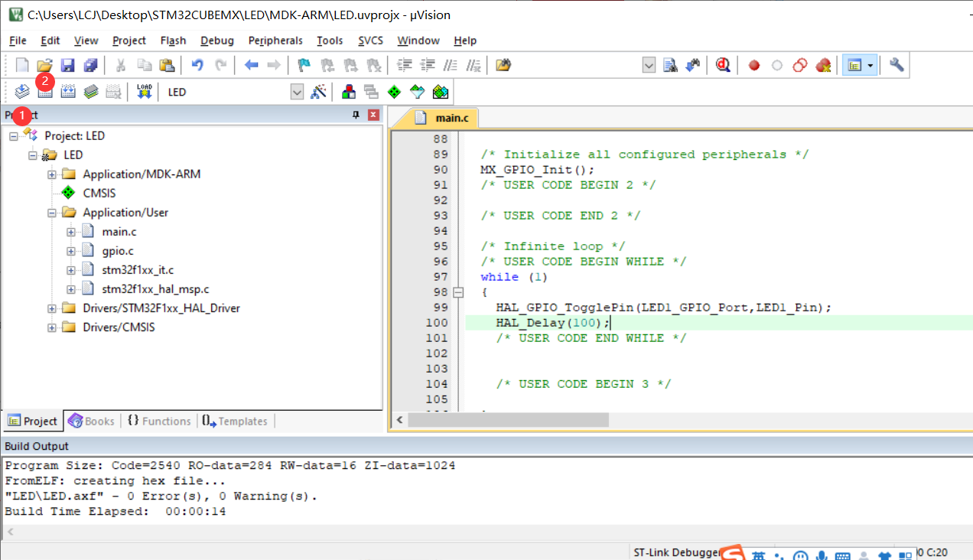Open a file with the Open icon

click(45, 66)
